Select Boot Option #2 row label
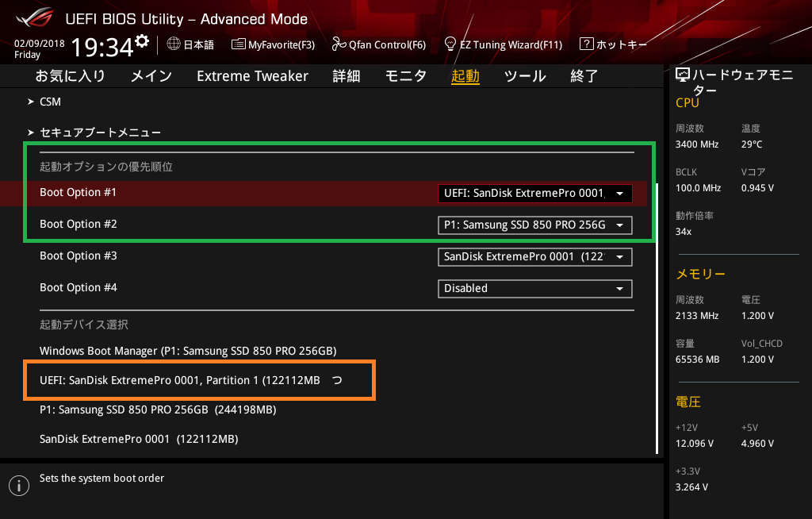This screenshot has height=519, width=812. [79, 224]
